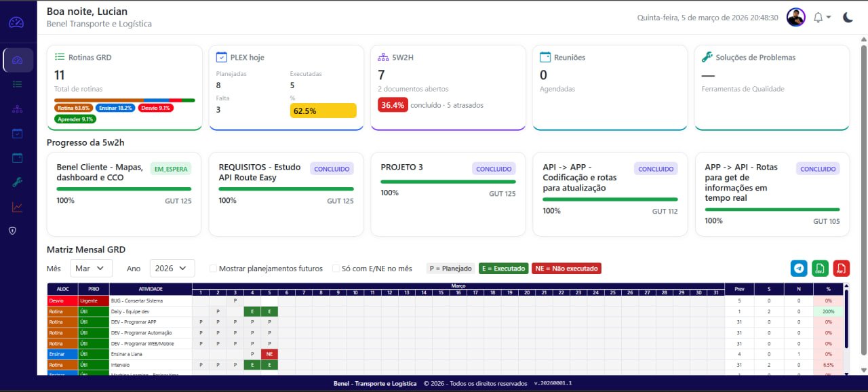
Task: Enable Mostrar planejamentos futuros checkbox
Action: 214,269
